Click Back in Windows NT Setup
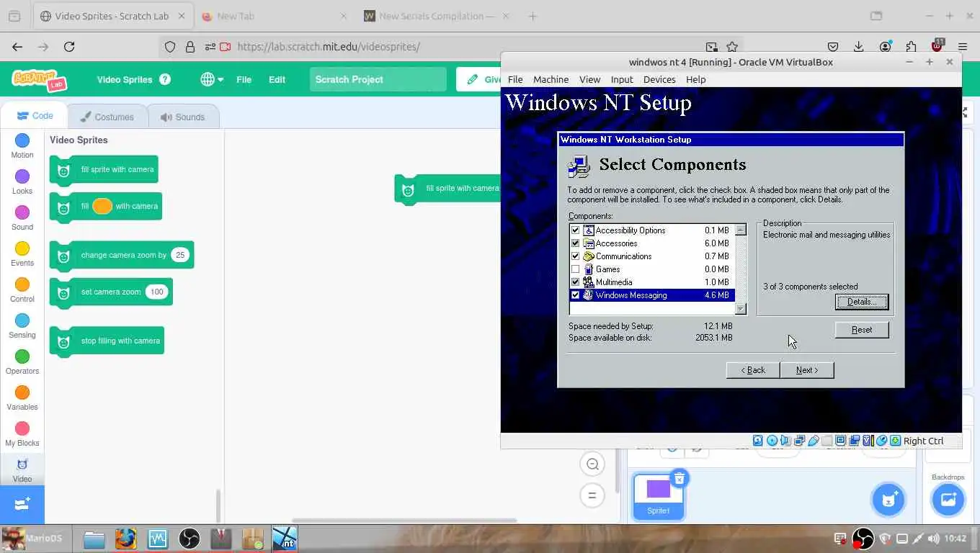980x553 pixels. pos(753,370)
